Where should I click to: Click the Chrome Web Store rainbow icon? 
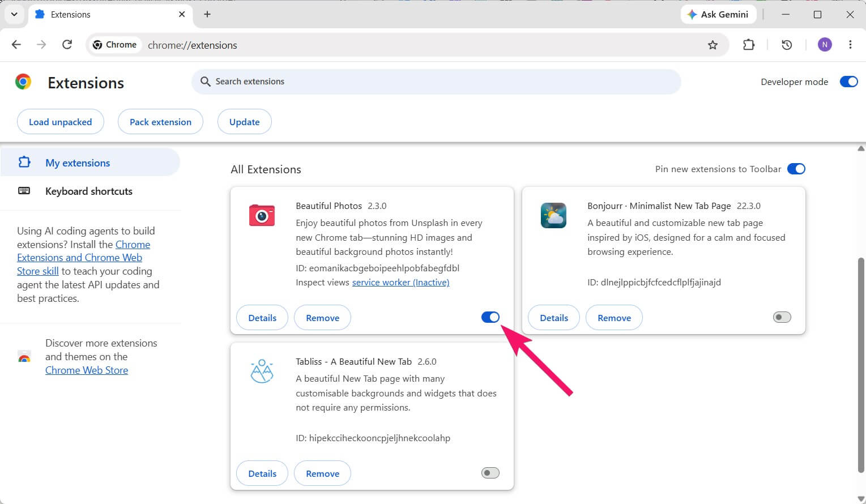[24, 357]
